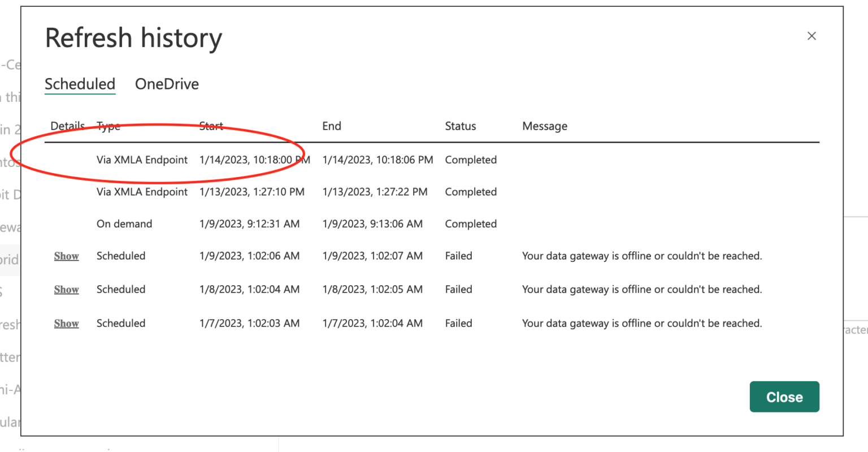The width and height of the screenshot is (868, 452).
Task: Switch to the OneDrive tab
Action: click(x=166, y=84)
